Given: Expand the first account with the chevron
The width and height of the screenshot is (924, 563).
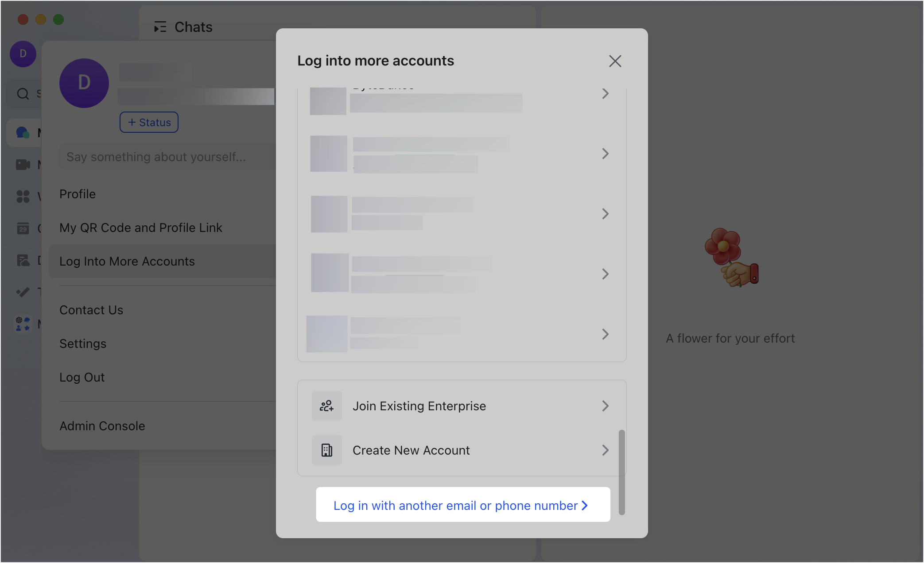Looking at the screenshot, I should pyautogui.click(x=606, y=94).
